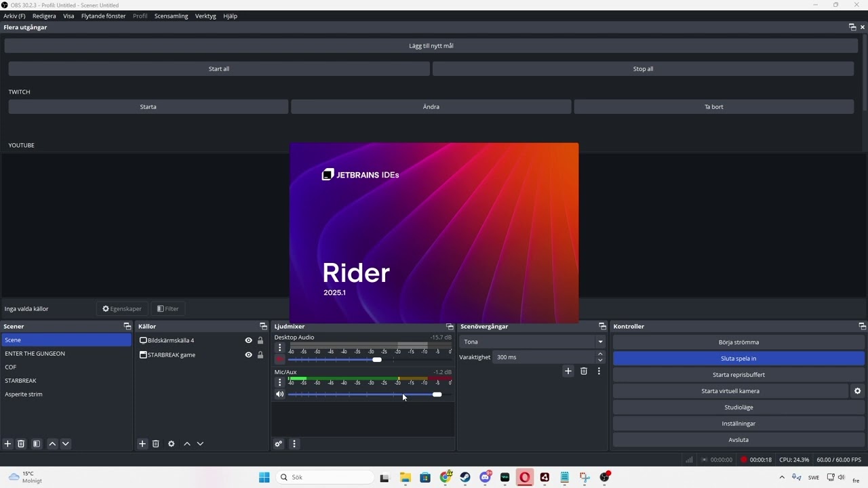Open the Hjälp menu
Screen dimensions: 868x488
point(230,16)
